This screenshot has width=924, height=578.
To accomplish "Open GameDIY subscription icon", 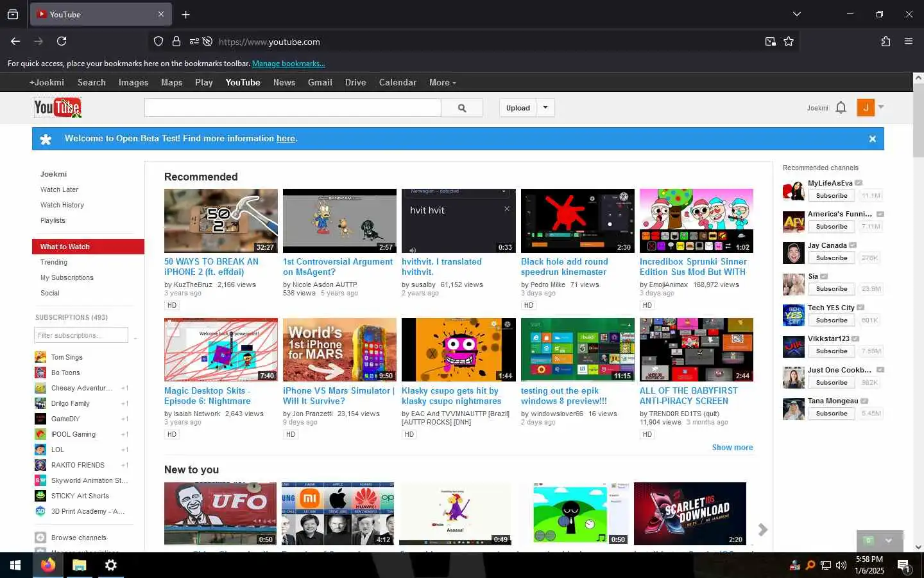I will coord(40,419).
